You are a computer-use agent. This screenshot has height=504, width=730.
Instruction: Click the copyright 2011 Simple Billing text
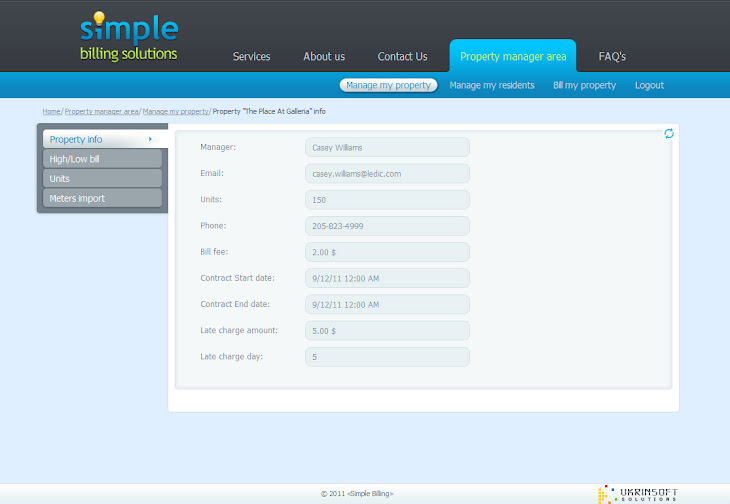357,494
